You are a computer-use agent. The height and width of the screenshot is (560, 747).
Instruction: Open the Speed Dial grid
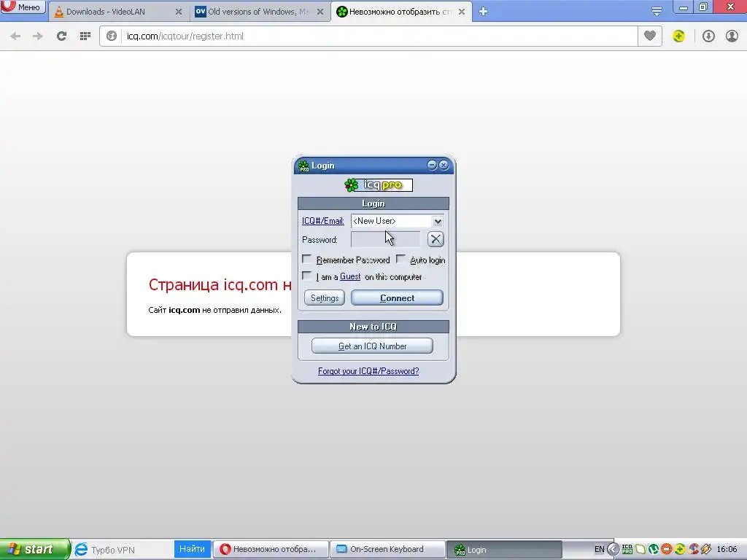85,36
